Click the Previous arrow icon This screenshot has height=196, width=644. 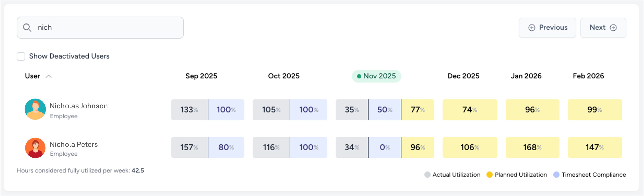(531, 28)
